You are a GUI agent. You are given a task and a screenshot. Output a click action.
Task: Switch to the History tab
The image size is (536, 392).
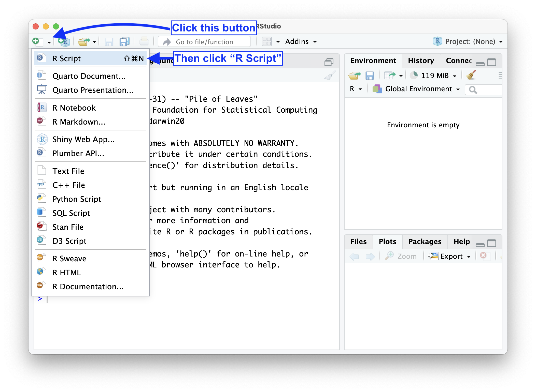[x=420, y=61]
